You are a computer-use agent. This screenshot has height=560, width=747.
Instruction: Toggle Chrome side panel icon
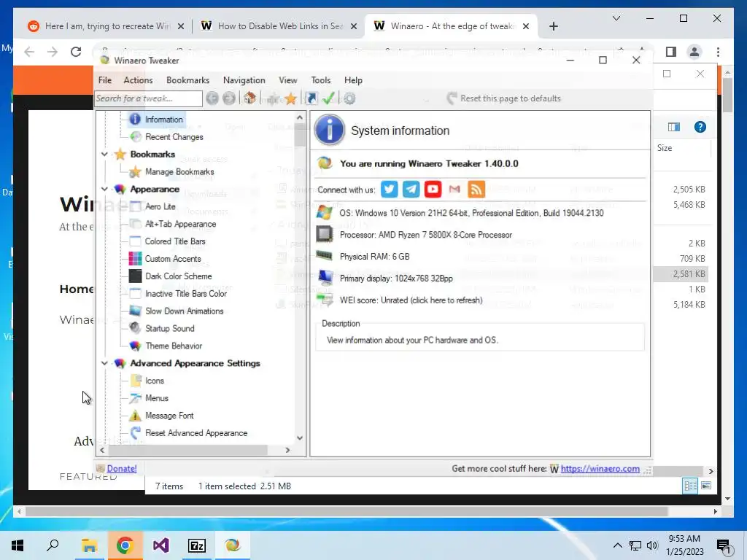pyautogui.click(x=671, y=52)
